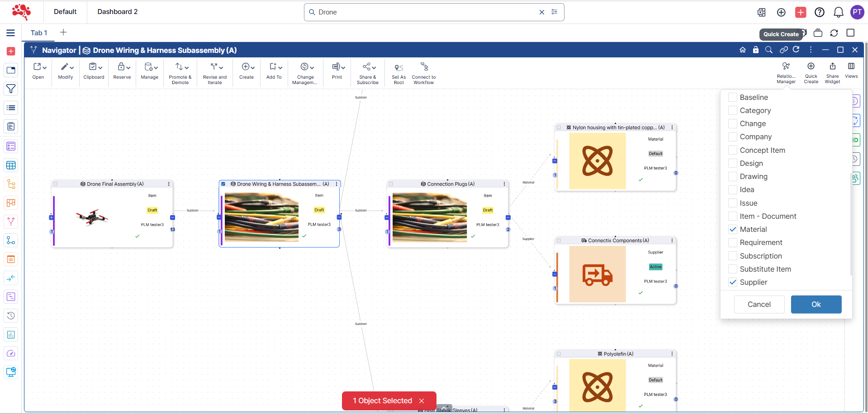Open the Views panel icon
Screen dimensions: 868x414
click(x=851, y=67)
